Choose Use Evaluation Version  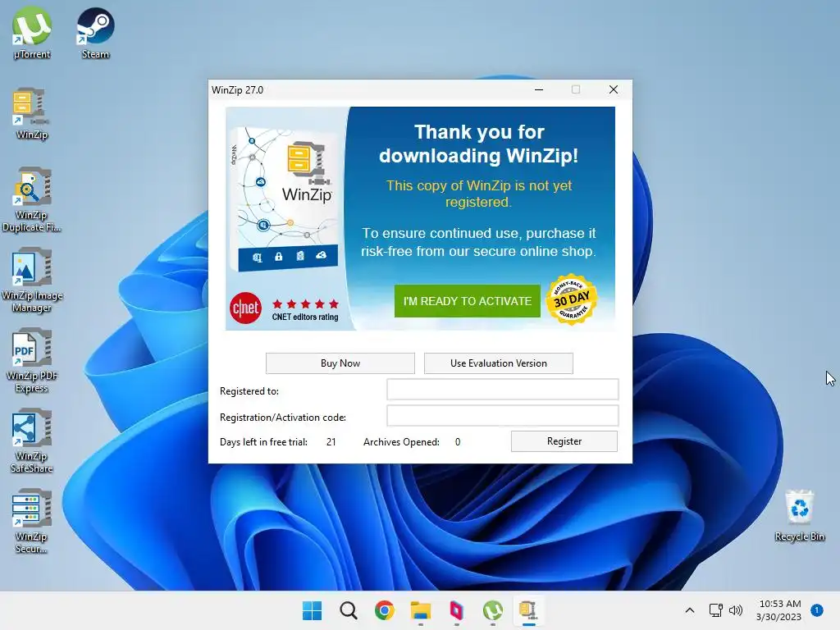(498, 363)
